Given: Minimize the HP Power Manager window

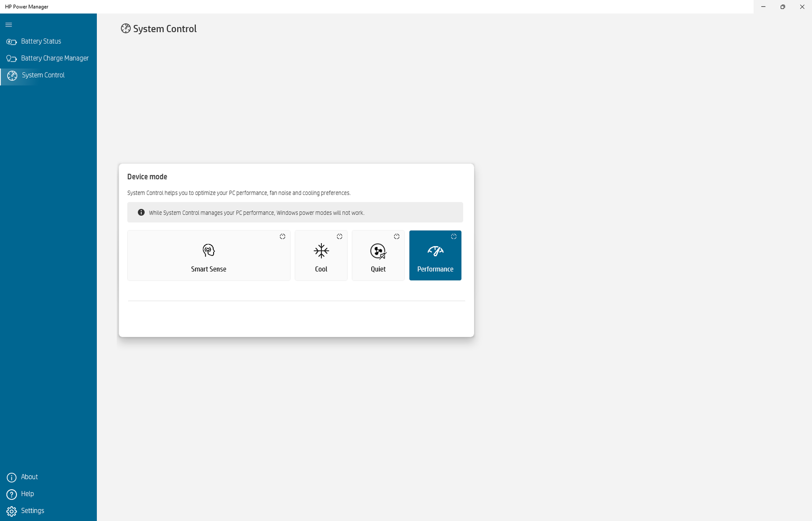Looking at the screenshot, I should point(763,7).
